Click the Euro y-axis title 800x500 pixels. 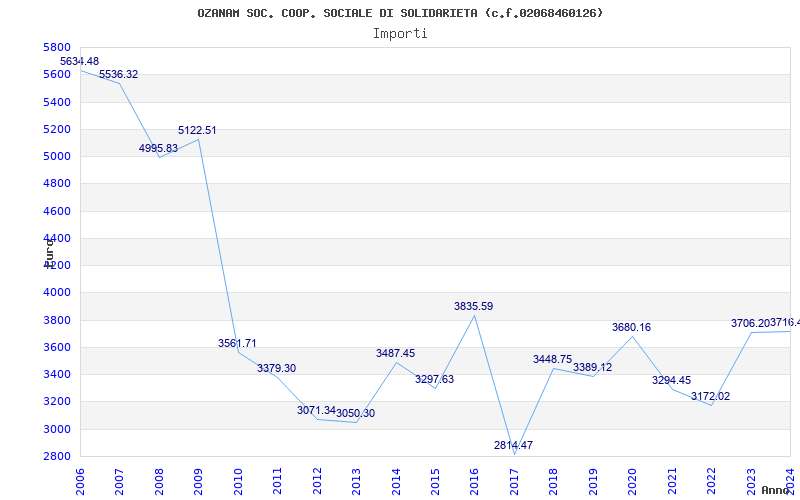pyautogui.click(x=49, y=252)
